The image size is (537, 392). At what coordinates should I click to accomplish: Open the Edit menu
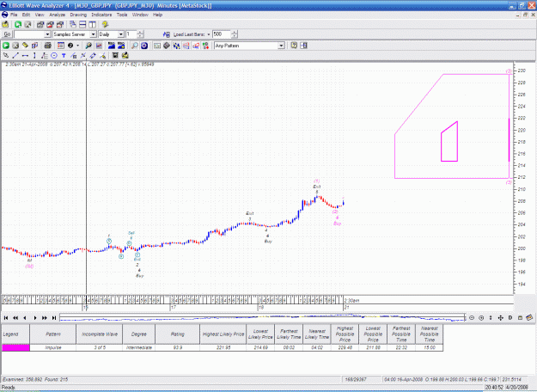pyautogui.click(x=26, y=15)
